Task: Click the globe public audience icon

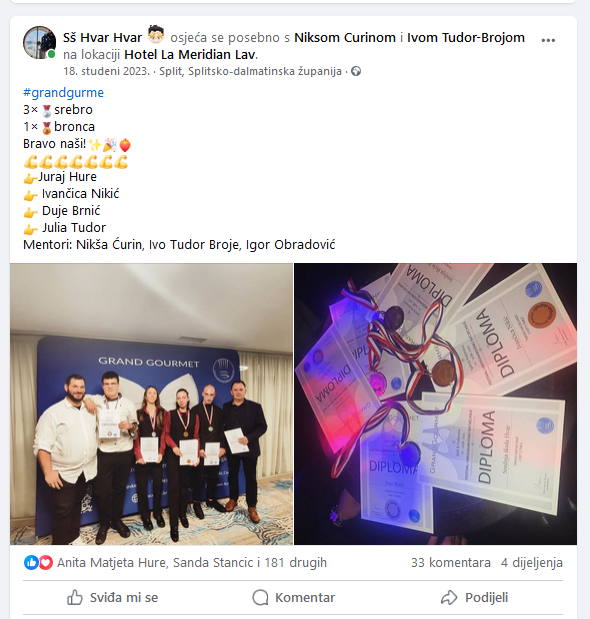Action: (356, 71)
